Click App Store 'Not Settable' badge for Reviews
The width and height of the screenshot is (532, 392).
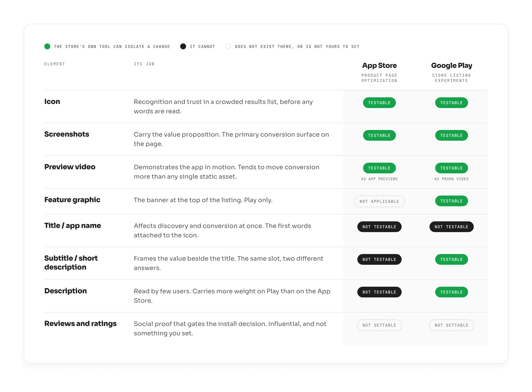379,325
